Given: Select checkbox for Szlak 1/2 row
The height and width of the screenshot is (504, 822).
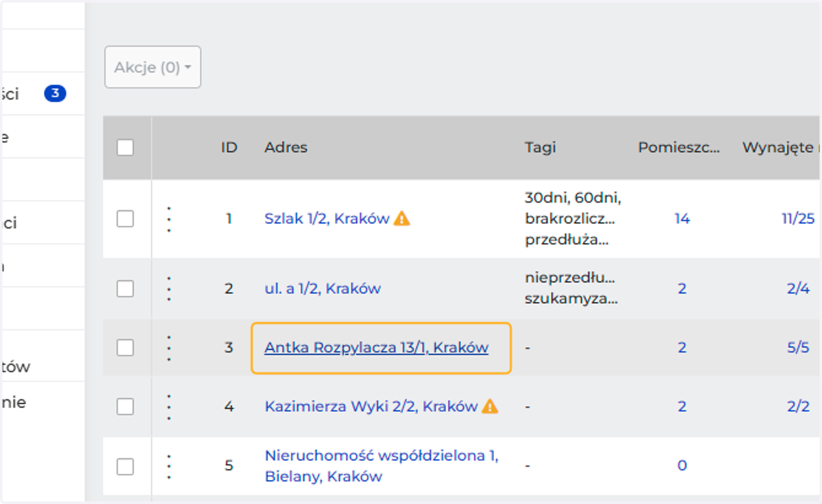Looking at the screenshot, I should point(125,219).
